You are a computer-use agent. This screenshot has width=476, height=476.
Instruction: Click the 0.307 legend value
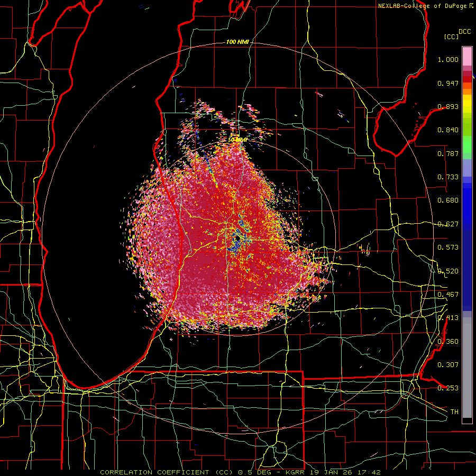tap(448, 365)
